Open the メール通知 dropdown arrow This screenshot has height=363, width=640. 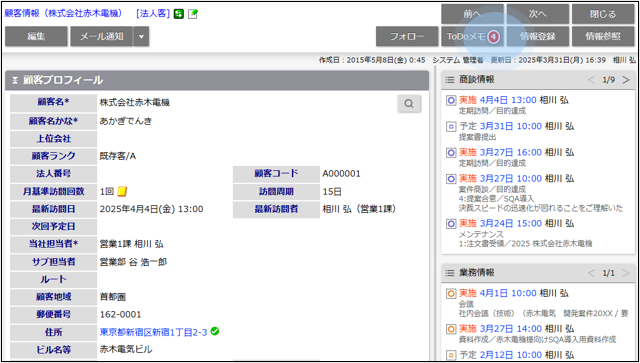[141, 36]
